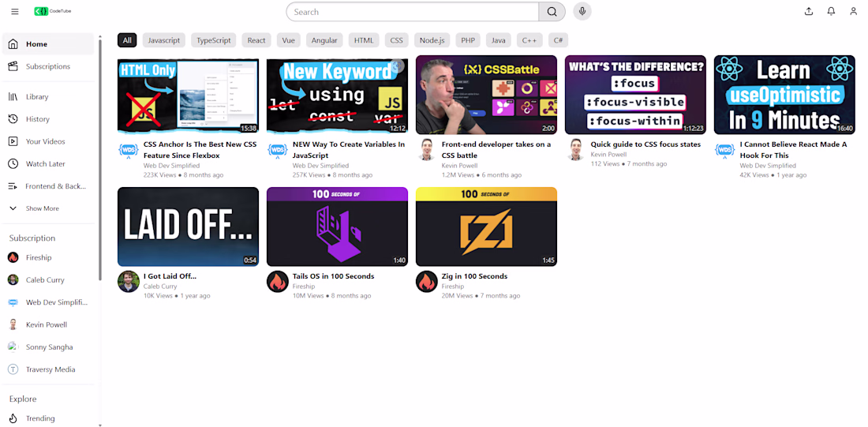The image size is (868, 427).
Task: Click the '20M Views • 7 months ago' text
Action: coord(481,296)
